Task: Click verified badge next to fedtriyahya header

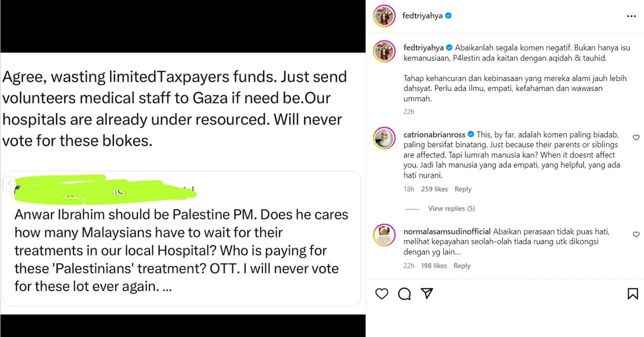Action: click(x=448, y=16)
